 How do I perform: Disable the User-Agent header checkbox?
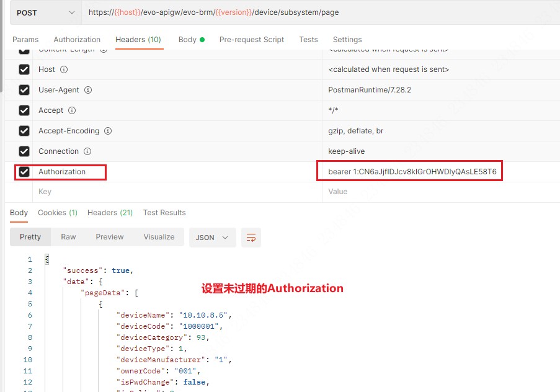24,90
